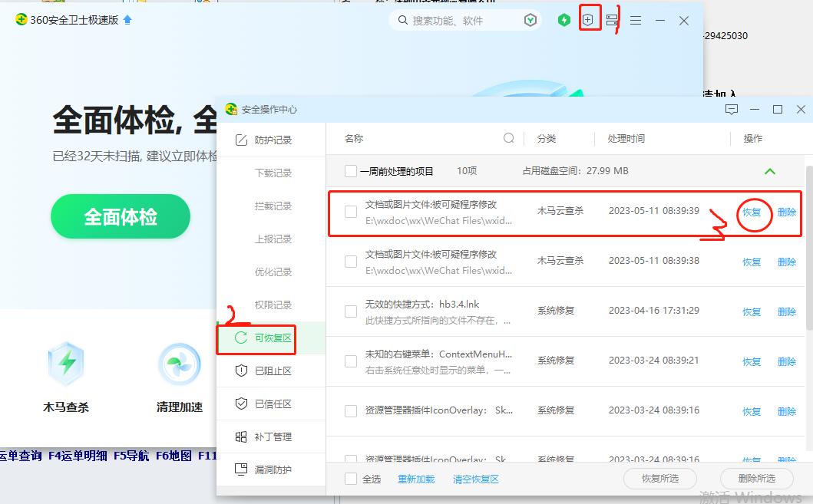Click 恢复 for the 08:39:38 item
This screenshot has height=504, width=813.
tap(752, 262)
